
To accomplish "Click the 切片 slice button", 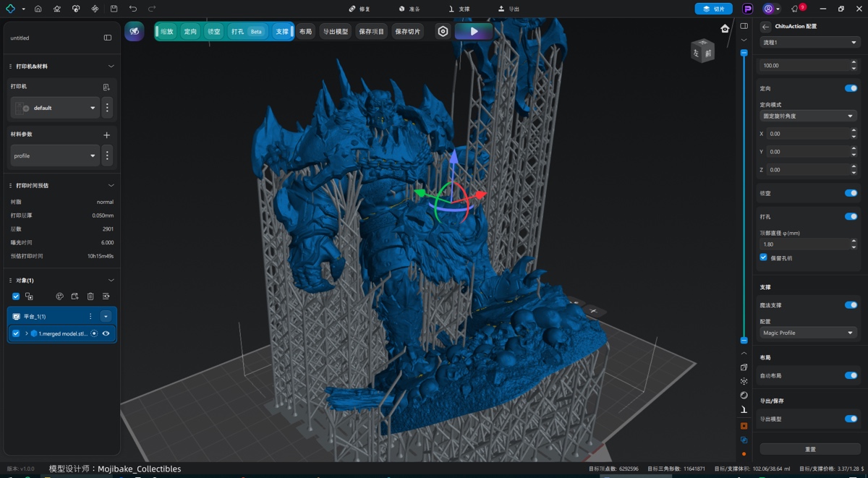I will point(713,9).
